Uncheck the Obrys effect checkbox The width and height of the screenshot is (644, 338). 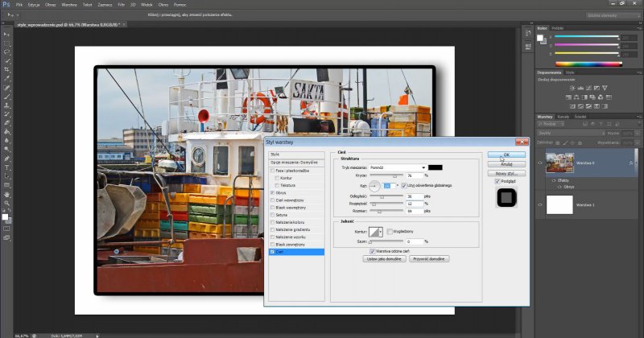[272, 193]
